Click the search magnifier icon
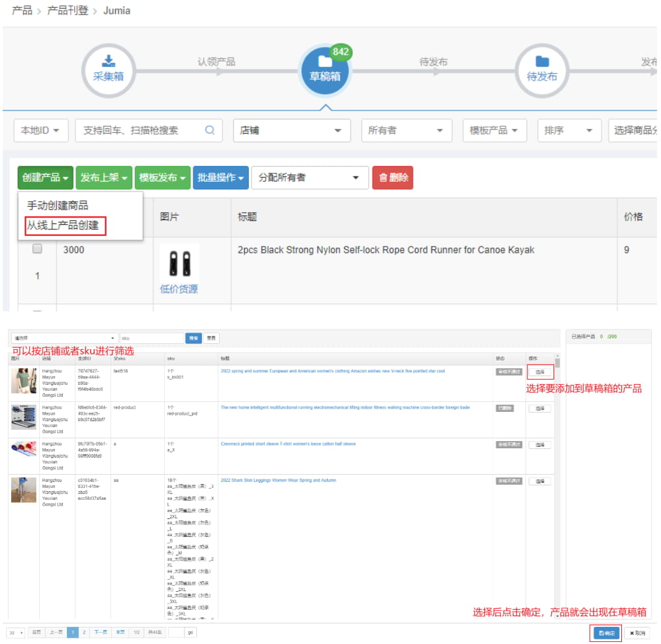 (209, 130)
